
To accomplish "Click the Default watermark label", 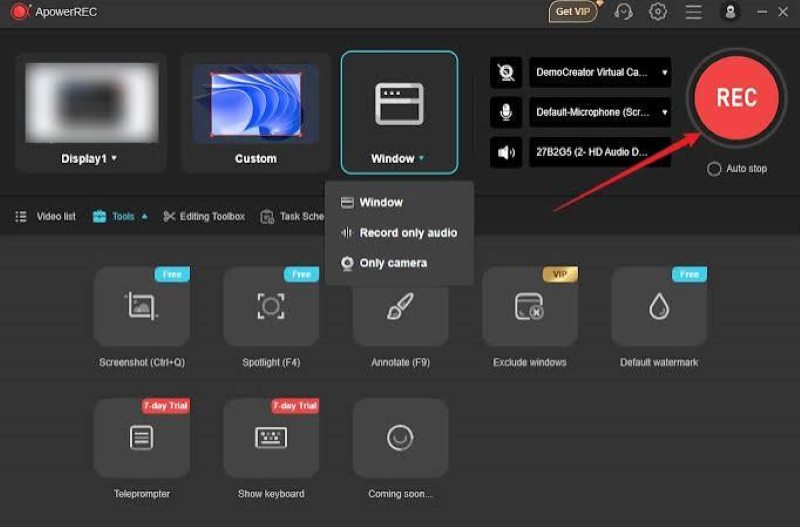I will tap(659, 362).
